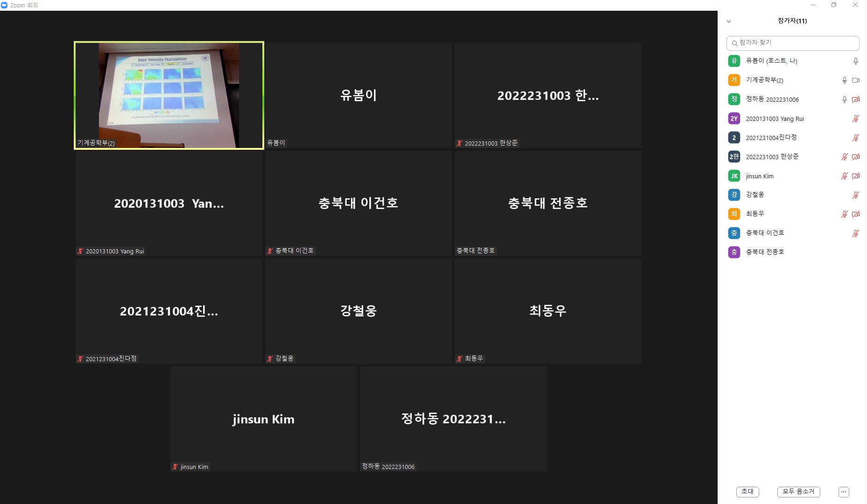Viewport: 867px width, 504px height.
Task: Click the muted mic icon for 2021231004진다정
Action: pos(855,138)
